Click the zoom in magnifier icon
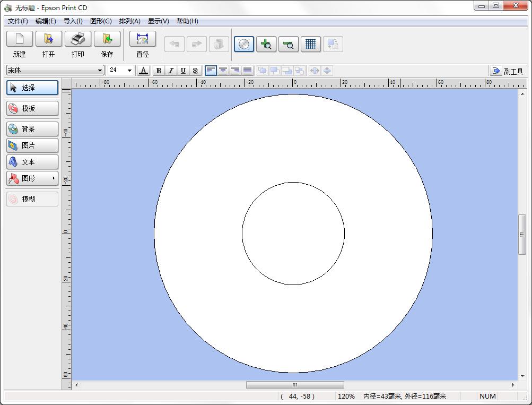Viewport: 532px width, 405px height. pyautogui.click(x=266, y=44)
